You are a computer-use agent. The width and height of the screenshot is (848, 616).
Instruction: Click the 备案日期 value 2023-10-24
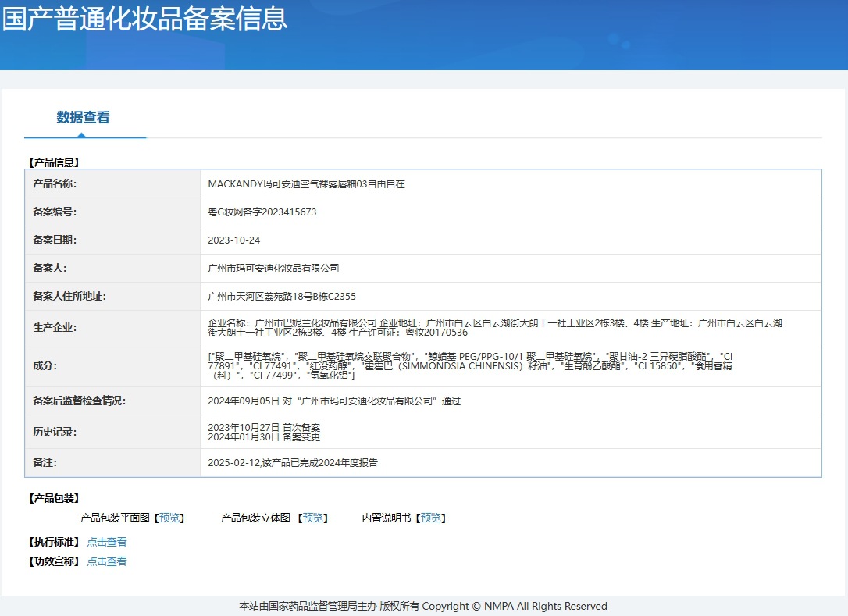(233, 240)
